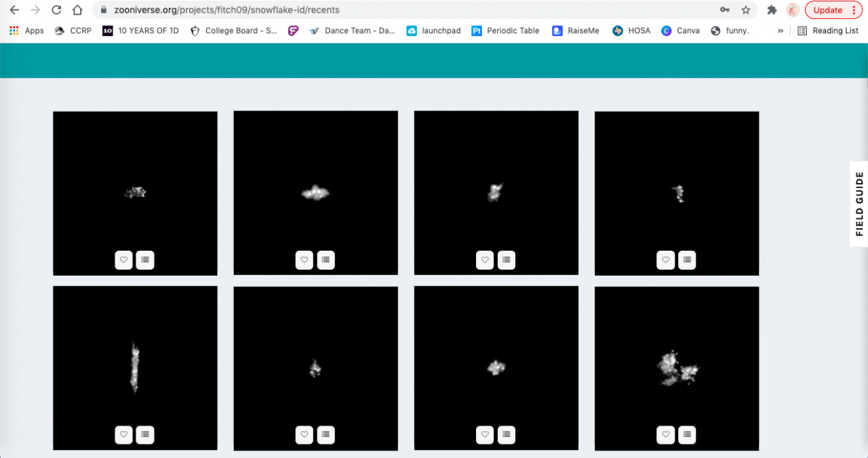This screenshot has width=868, height=458.
Task: Open the FIELD GUIDE side tab
Action: click(859, 204)
